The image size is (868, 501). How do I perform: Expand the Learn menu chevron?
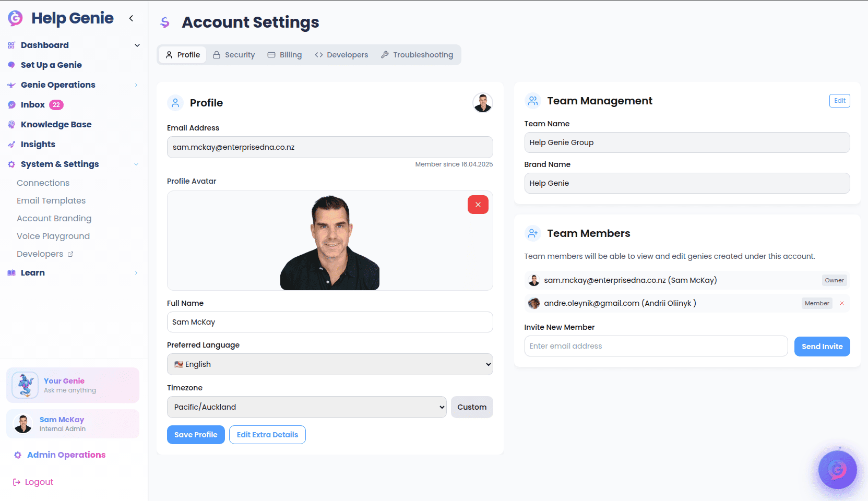(x=136, y=273)
